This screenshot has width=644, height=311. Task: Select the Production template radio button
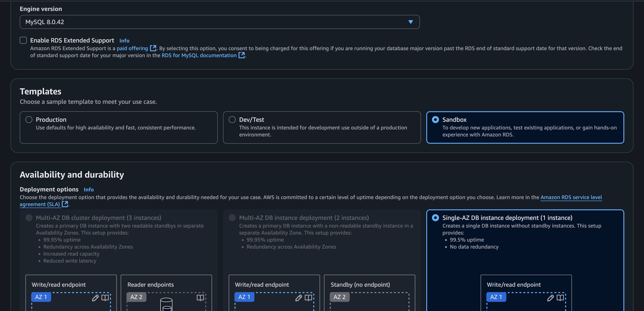(29, 120)
